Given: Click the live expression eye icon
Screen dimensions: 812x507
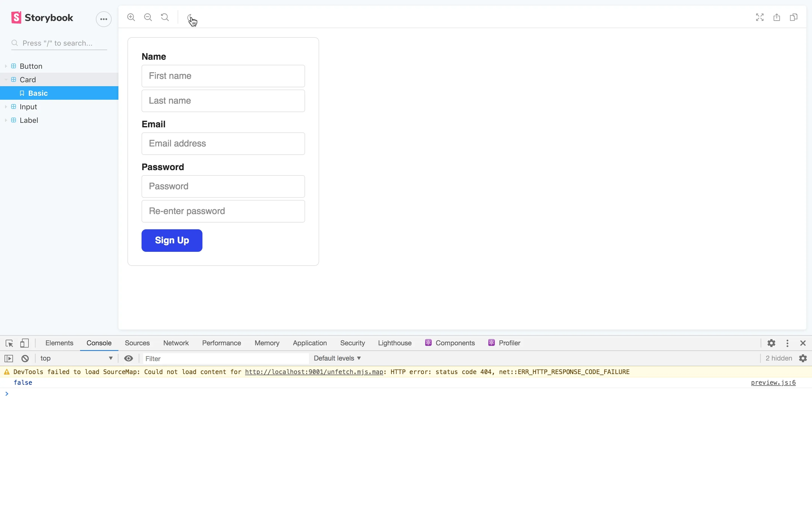Looking at the screenshot, I should click(129, 359).
